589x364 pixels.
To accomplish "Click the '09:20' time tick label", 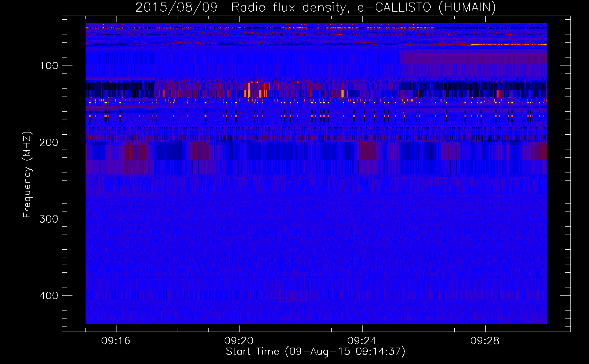I will click(239, 341).
